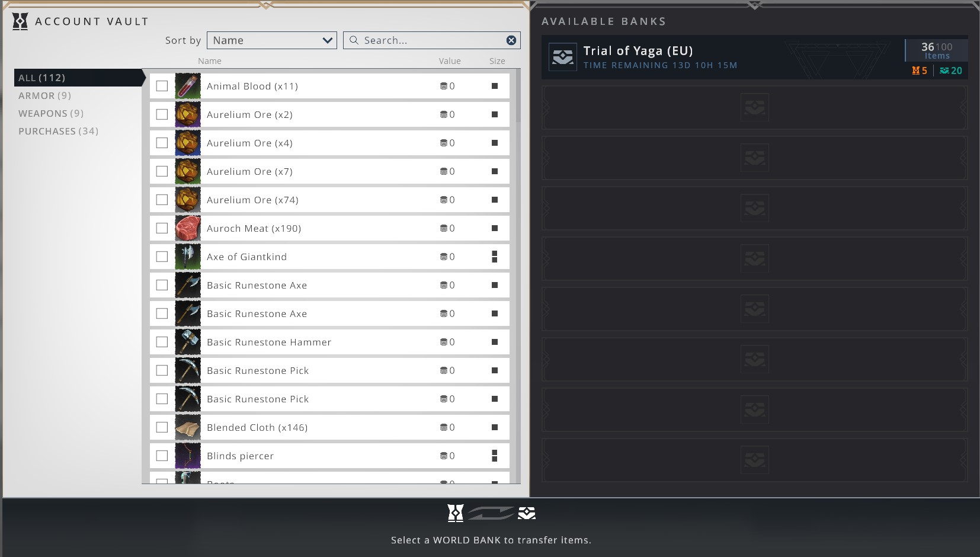Click the Basic Runestone Hammer name text
The height and width of the screenshot is (557, 980).
click(269, 342)
